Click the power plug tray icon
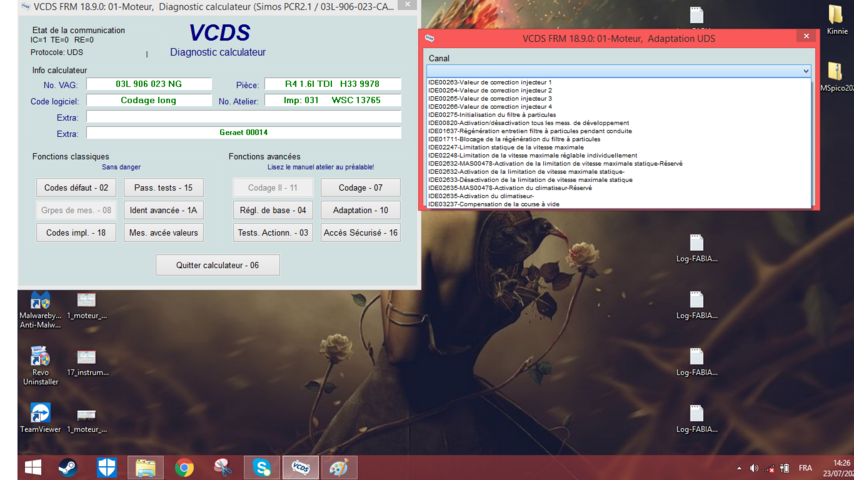Viewport: 854px width, 480px height. tap(784, 468)
